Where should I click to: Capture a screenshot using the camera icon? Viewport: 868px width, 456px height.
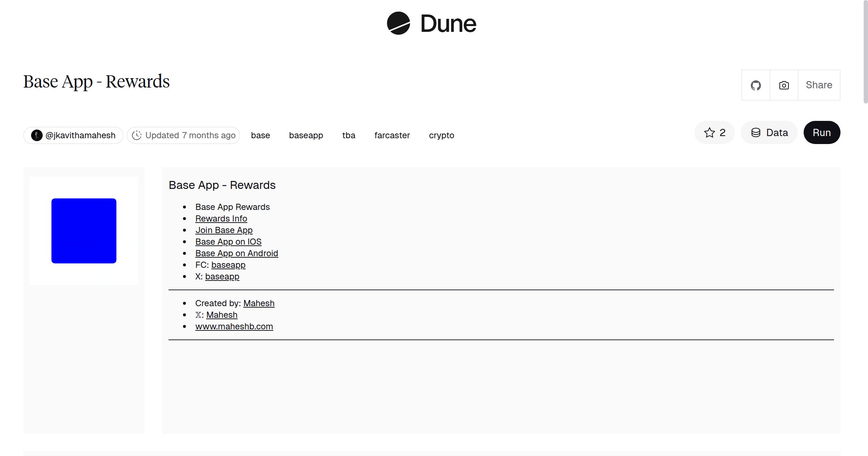pos(783,85)
